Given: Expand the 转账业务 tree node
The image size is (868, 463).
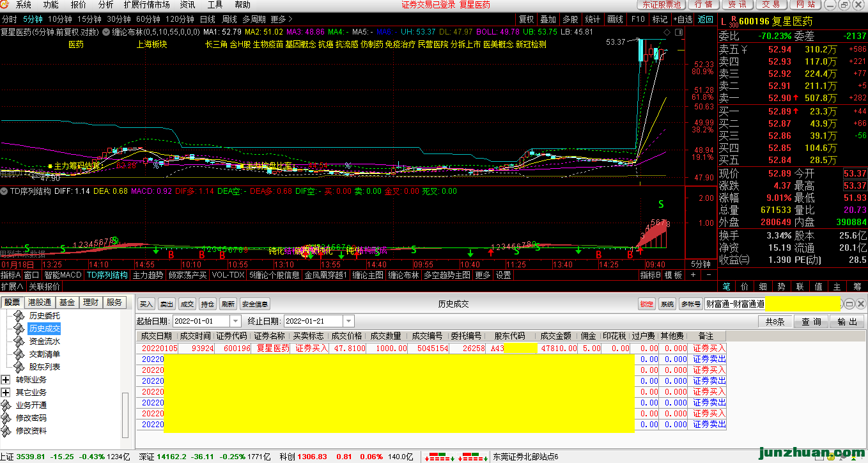Looking at the screenshot, I should pos(6,380).
